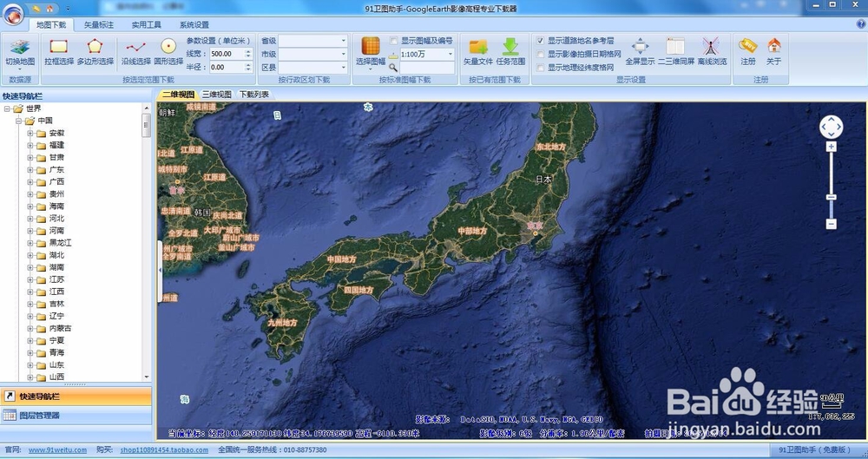This screenshot has height=459, width=868.
Task: Open the 下载列表 download list tab
Action: click(x=254, y=95)
